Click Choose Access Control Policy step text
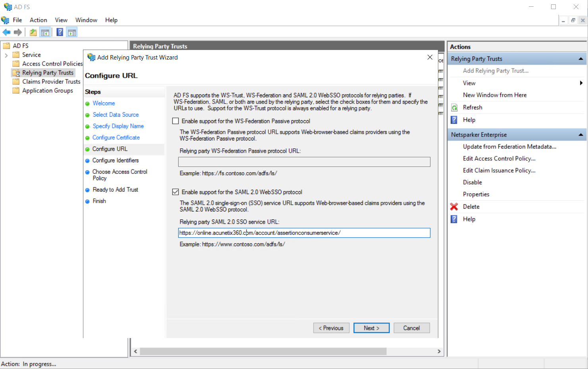Viewport: 588px width, 369px height. point(120,175)
